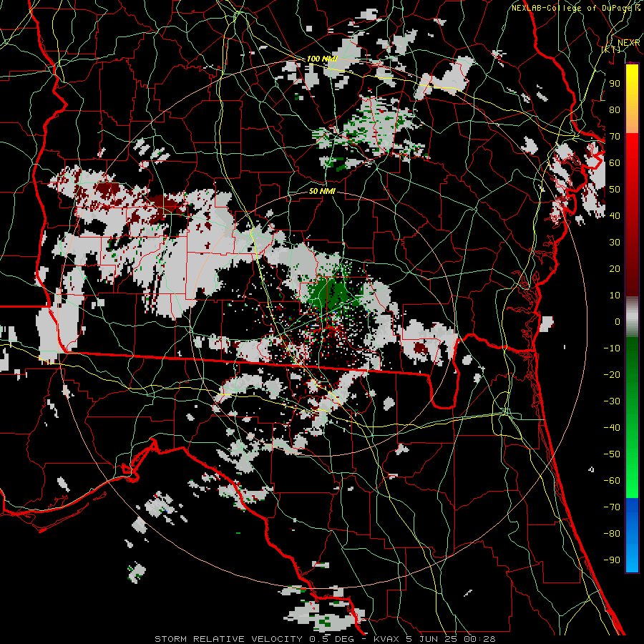Click the blue bottom segment of the color scale

click(632, 535)
